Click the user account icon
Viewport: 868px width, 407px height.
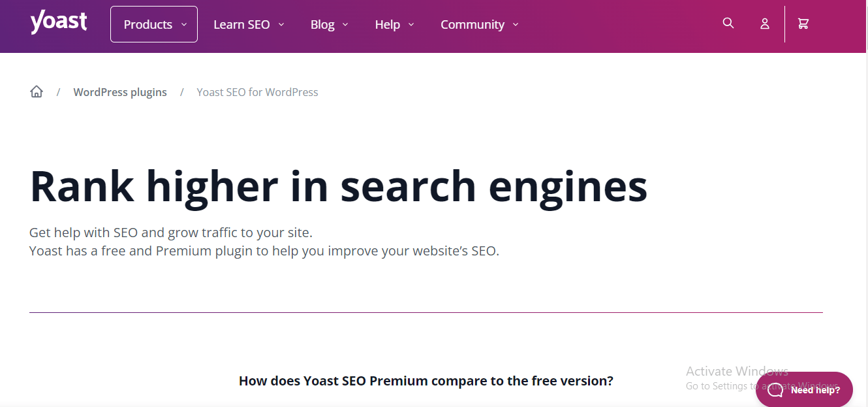click(764, 24)
